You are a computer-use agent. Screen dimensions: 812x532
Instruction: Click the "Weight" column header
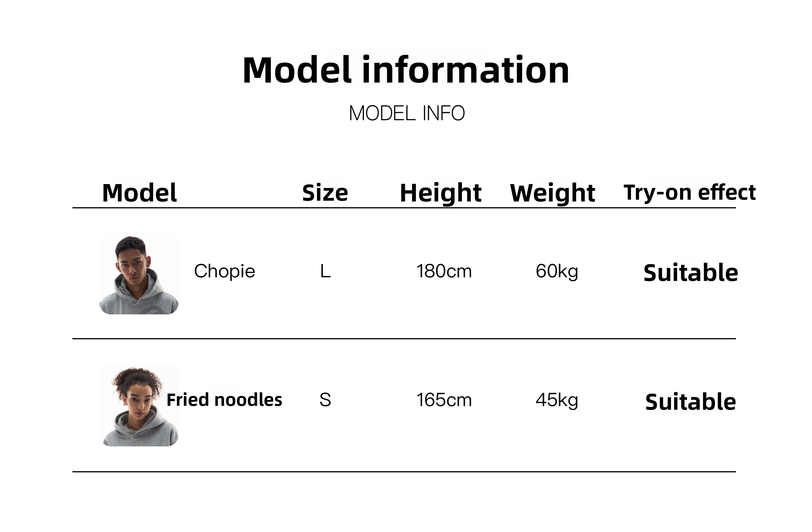click(552, 193)
